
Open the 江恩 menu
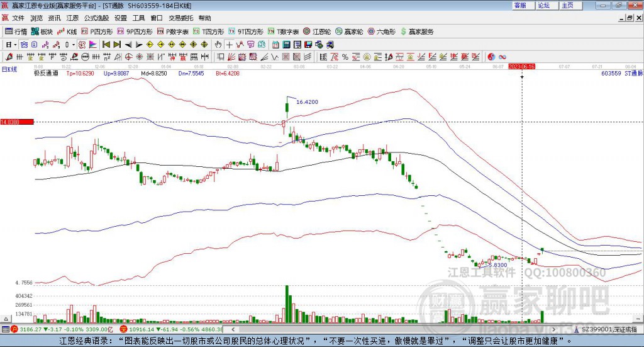72,18
